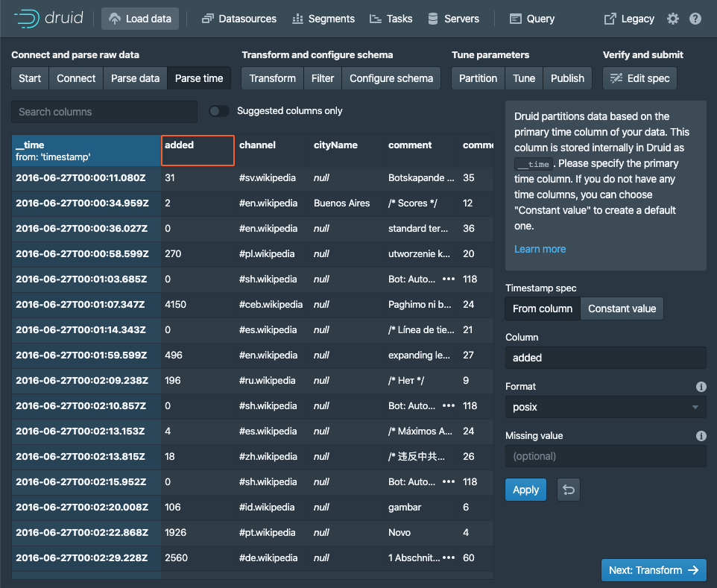Select __time column header
This screenshot has height=588, width=717.
[x=86, y=151]
